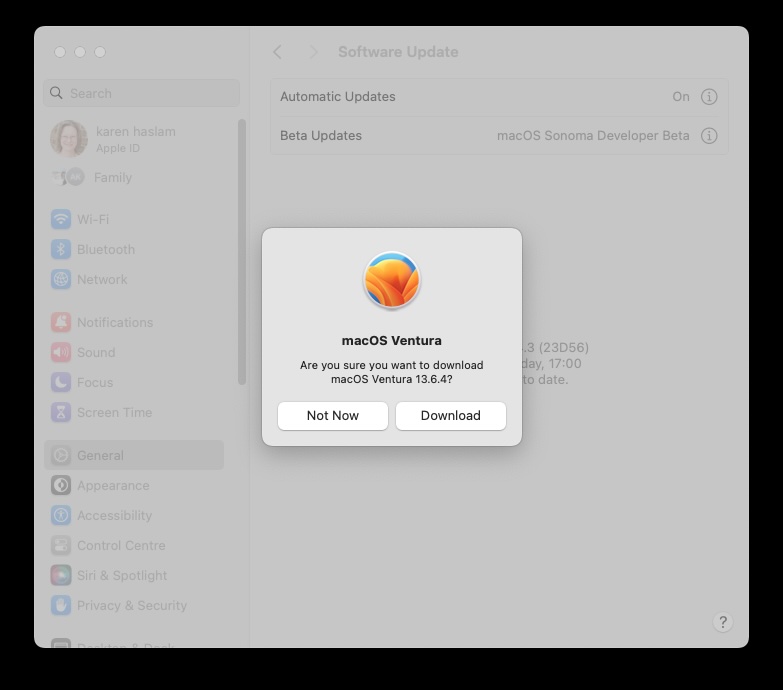Click the Appearance icon in sidebar
The width and height of the screenshot is (783, 690).
click(60, 485)
